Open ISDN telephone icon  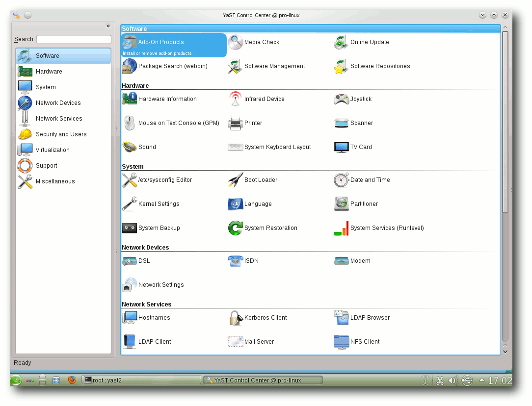point(235,261)
